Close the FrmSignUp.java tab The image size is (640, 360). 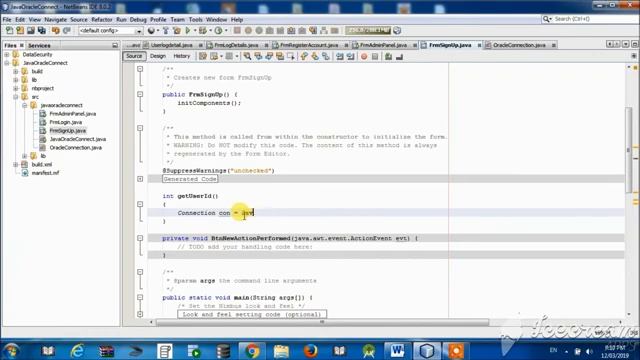[x=479, y=45]
